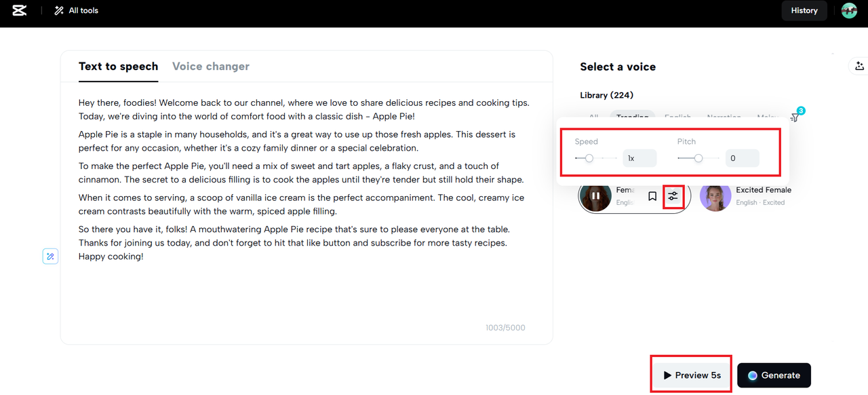The height and width of the screenshot is (395, 868).
Task: Click the paragraph starting "To make the perfect Apple Pie"
Action: pyautogui.click(x=301, y=173)
